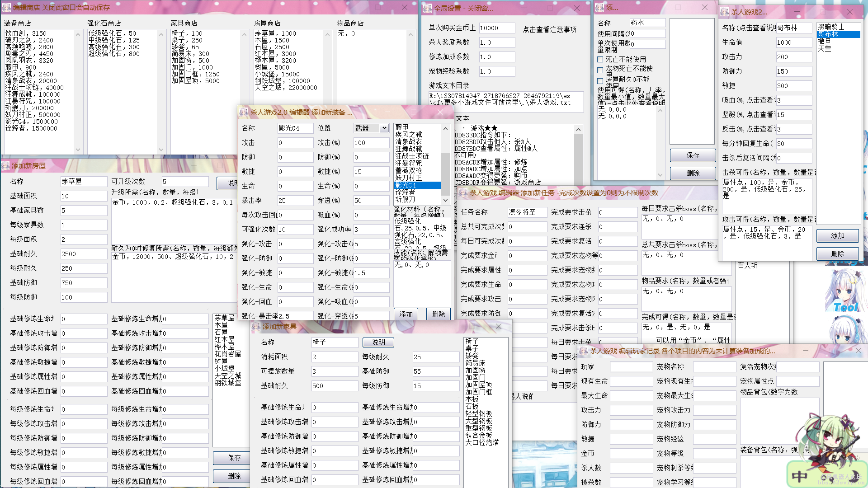
Task: Click the 装备商店 list scrollbar down arrow
Action: [78, 150]
